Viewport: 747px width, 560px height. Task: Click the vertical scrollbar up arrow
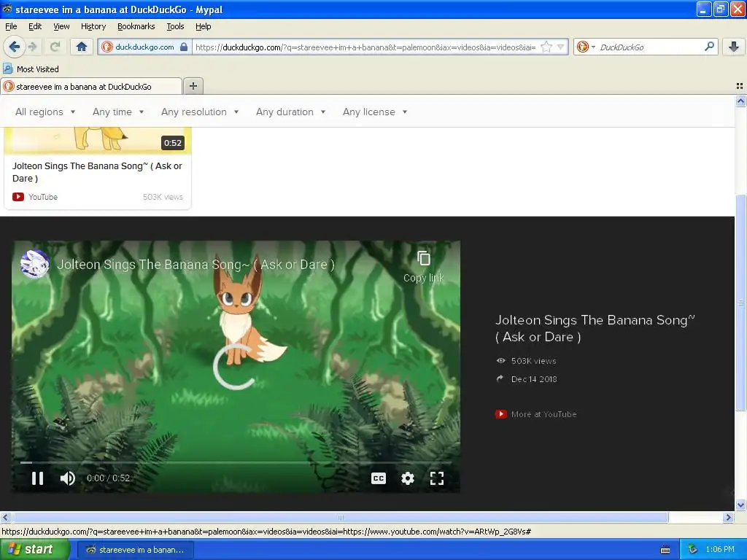pyautogui.click(x=740, y=101)
